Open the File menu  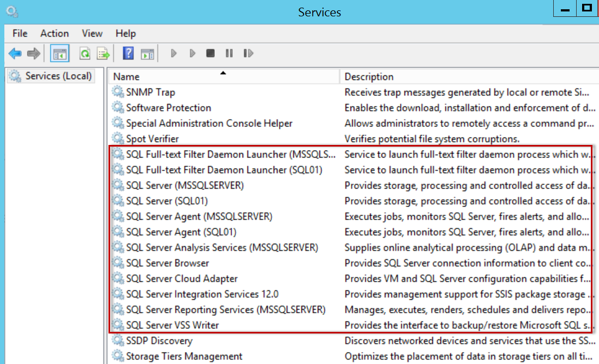click(x=20, y=34)
